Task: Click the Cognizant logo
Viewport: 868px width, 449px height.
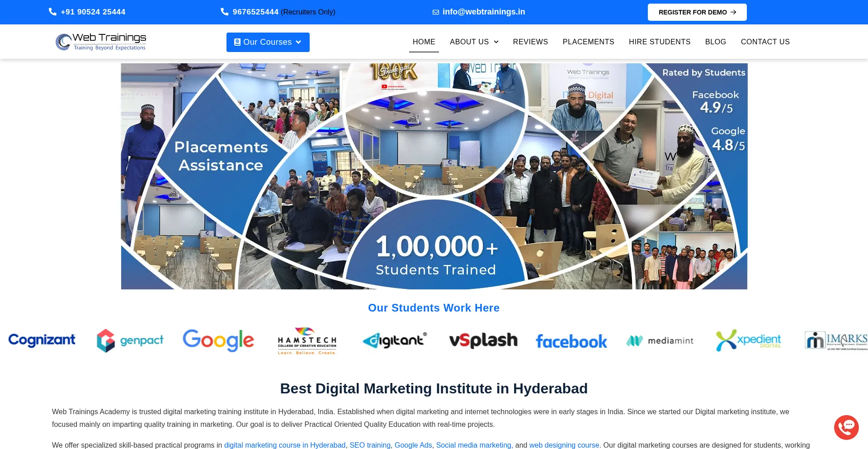Action: (42, 340)
